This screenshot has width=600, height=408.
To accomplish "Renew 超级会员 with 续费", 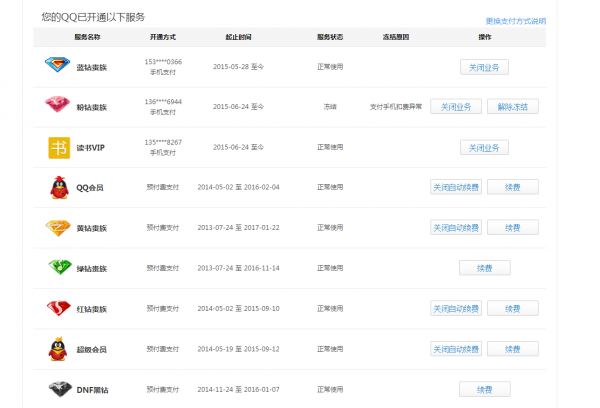I will pyautogui.click(x=512, y=349).
